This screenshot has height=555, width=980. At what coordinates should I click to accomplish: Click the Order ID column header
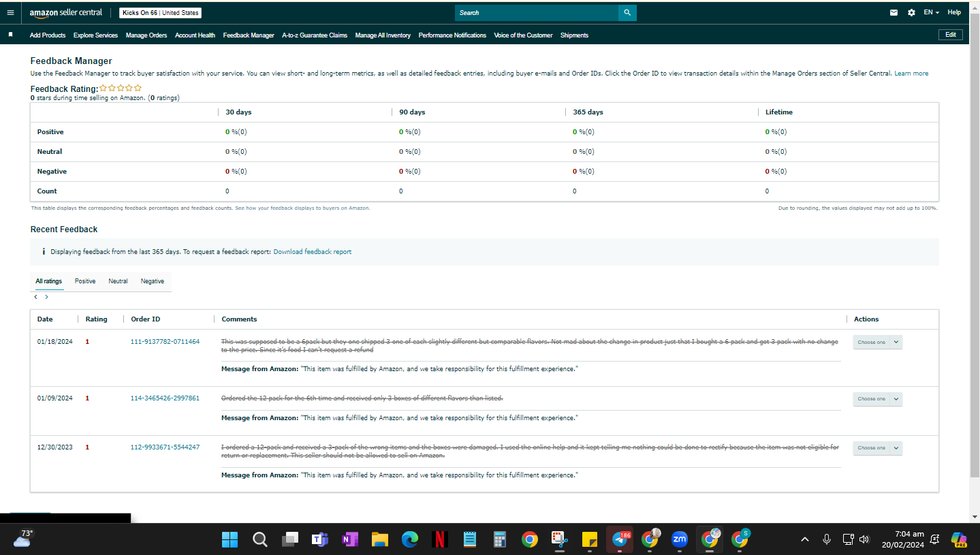pyautogui.click(x=146, y=319)
